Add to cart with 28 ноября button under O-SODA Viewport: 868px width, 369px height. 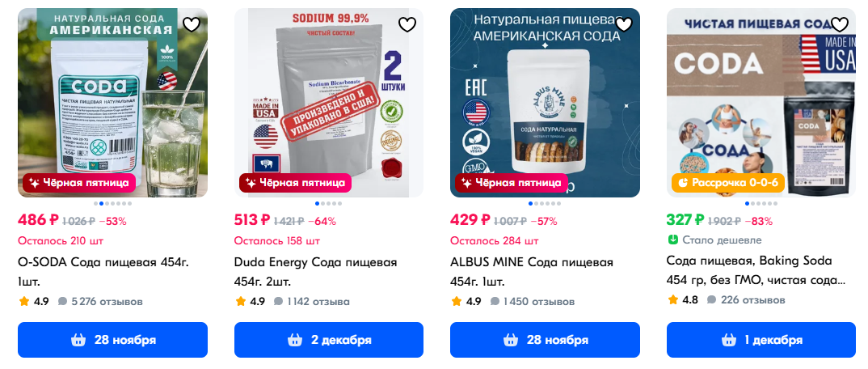[x=113, y=340]
